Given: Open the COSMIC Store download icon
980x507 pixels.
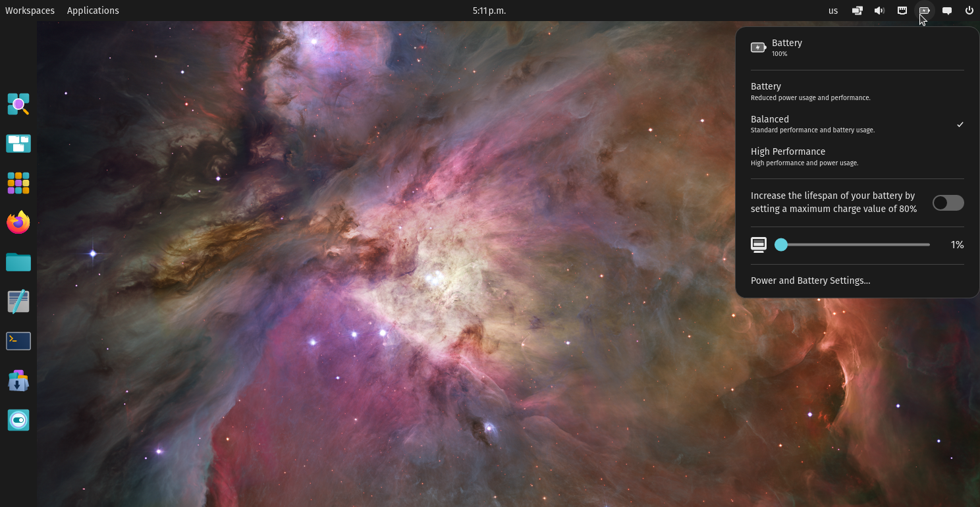Looking at the screenshot, I should 18,381.
